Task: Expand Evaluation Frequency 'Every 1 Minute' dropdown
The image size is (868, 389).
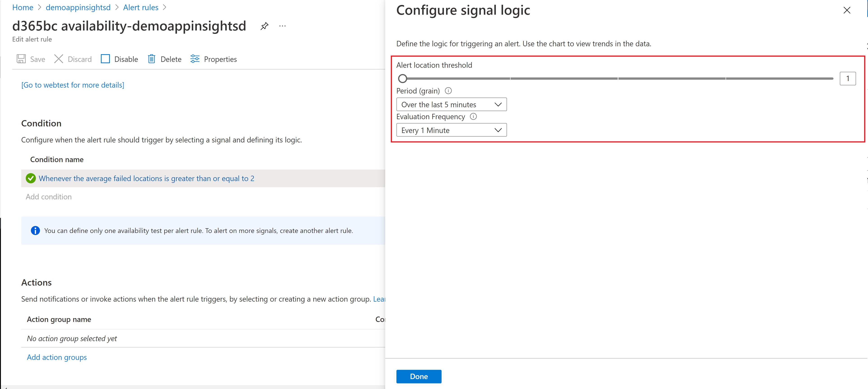Action: tap(451, 130)
